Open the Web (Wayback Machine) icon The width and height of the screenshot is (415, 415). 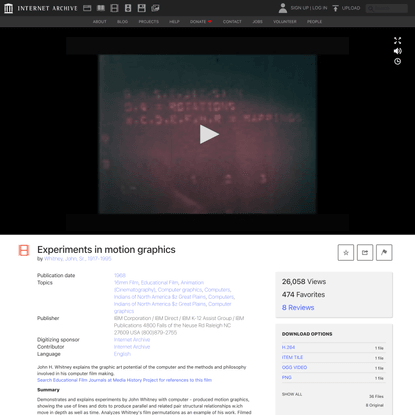87,8
